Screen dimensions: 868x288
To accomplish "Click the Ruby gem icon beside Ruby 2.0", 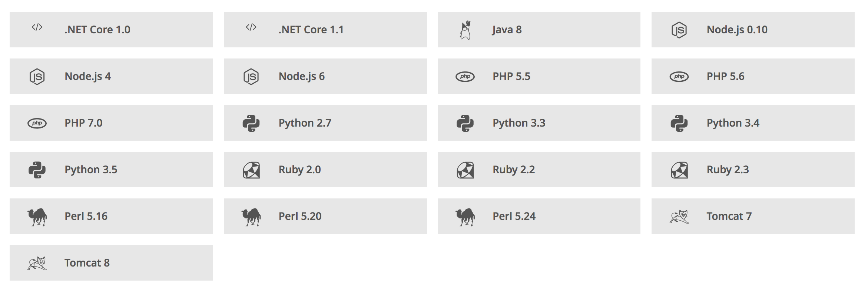I will [x=251, y=170].
